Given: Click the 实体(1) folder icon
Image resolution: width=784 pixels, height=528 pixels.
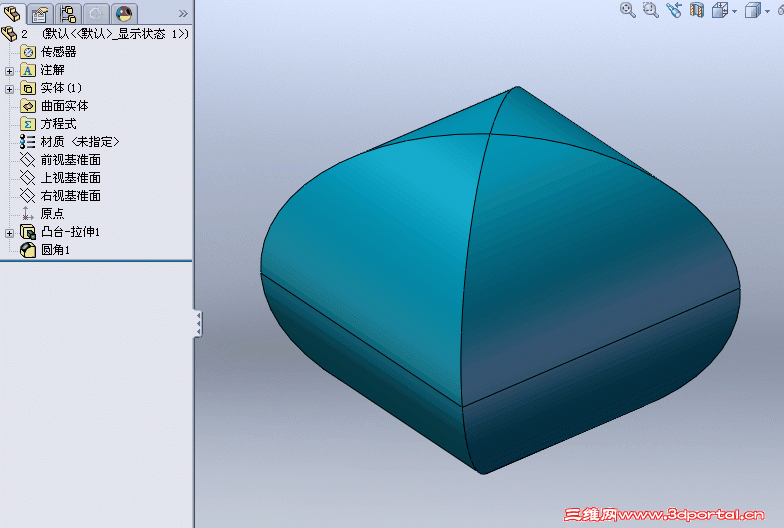Looking at the screenshot, I should click(28, 88).
